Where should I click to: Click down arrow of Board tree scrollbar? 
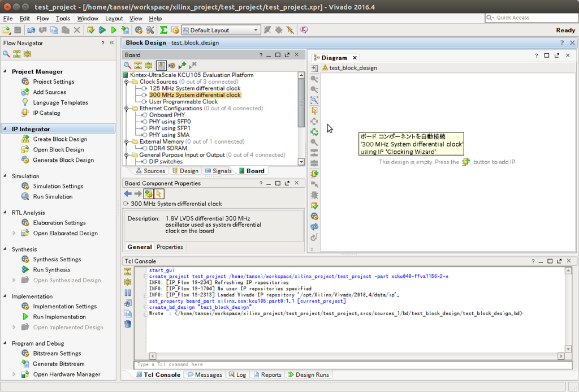coord(301,161)
